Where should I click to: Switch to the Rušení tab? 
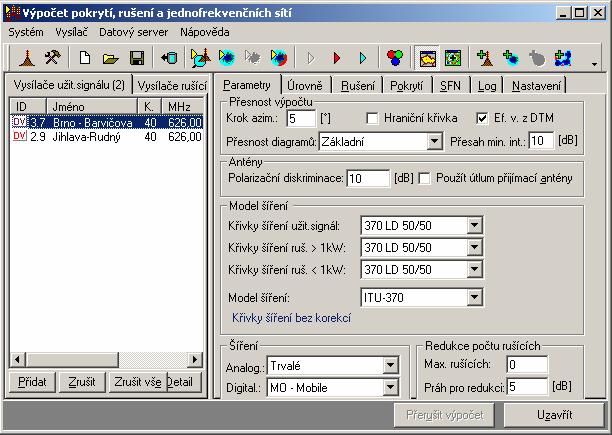click(358, 85)
